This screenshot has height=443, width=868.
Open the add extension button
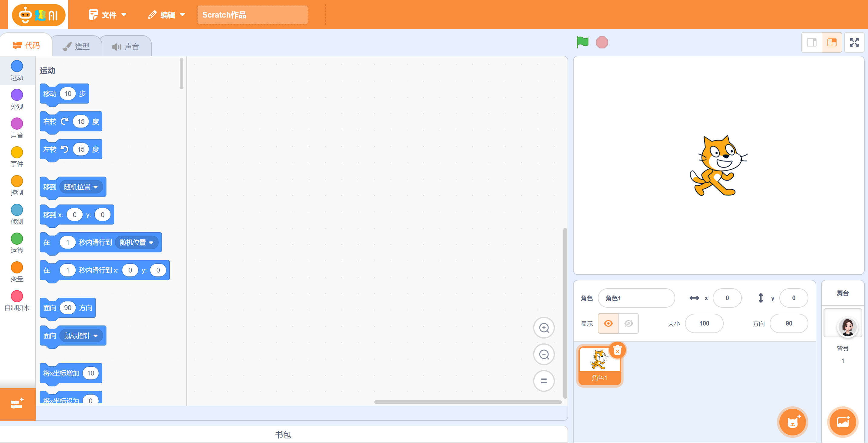[18, 404]
